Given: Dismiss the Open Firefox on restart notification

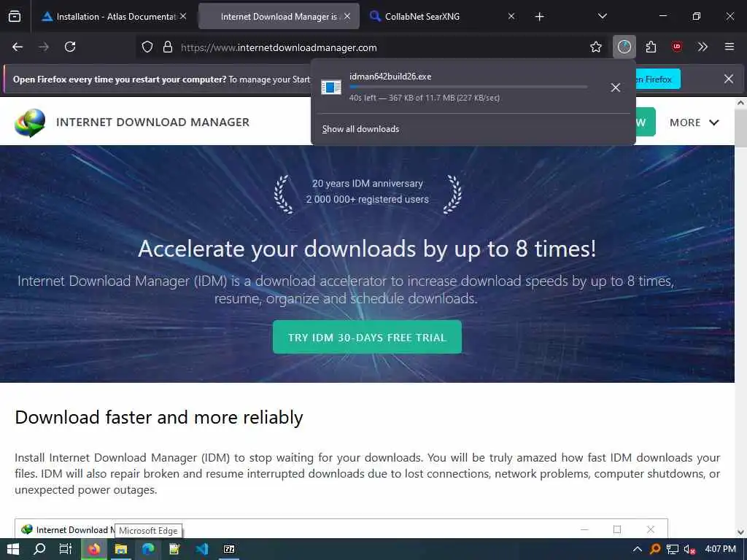Looking at the screenshot, I should 729,79.
